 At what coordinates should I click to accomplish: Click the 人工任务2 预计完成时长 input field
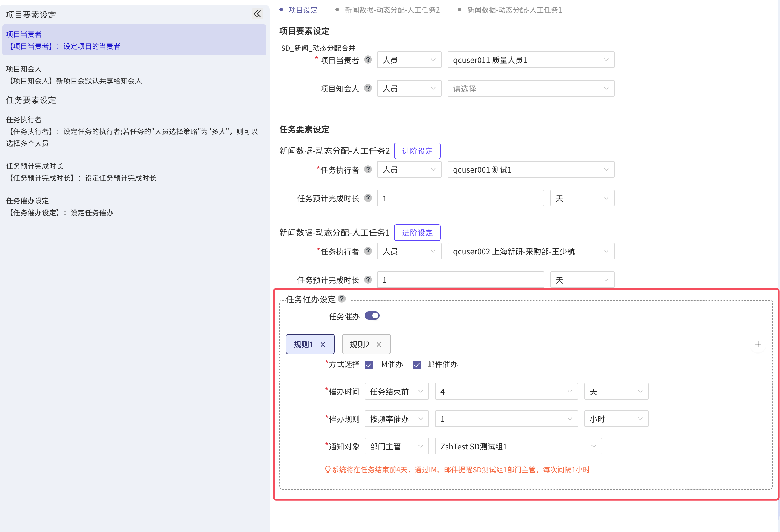tap(460, 198)
